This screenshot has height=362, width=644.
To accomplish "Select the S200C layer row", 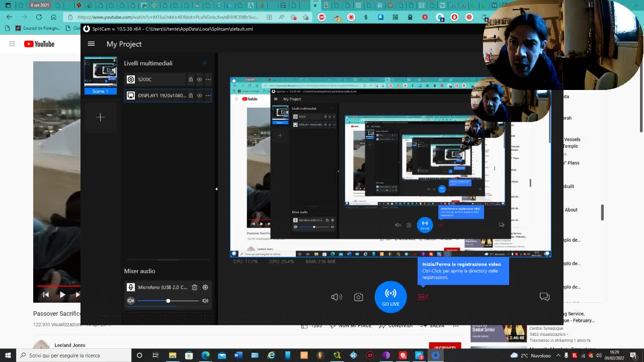I will (x=168, y=79).
